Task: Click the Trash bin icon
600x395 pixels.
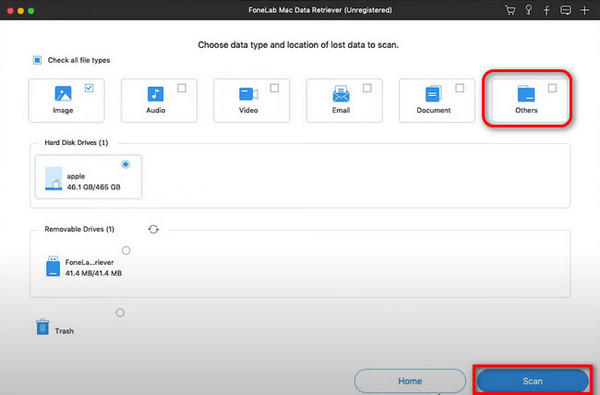Action: pyautogui.click(x=42, y=327)
